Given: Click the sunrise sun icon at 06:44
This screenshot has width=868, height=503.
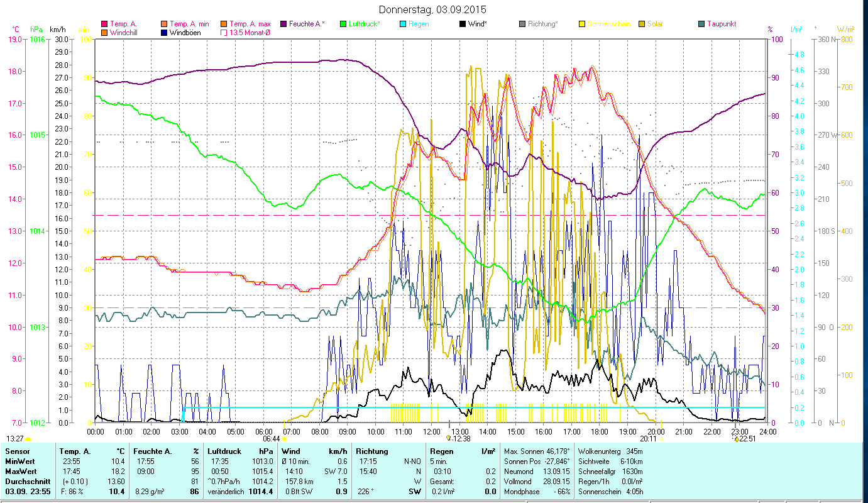Looking at the screenshot, I should point(284,439).
